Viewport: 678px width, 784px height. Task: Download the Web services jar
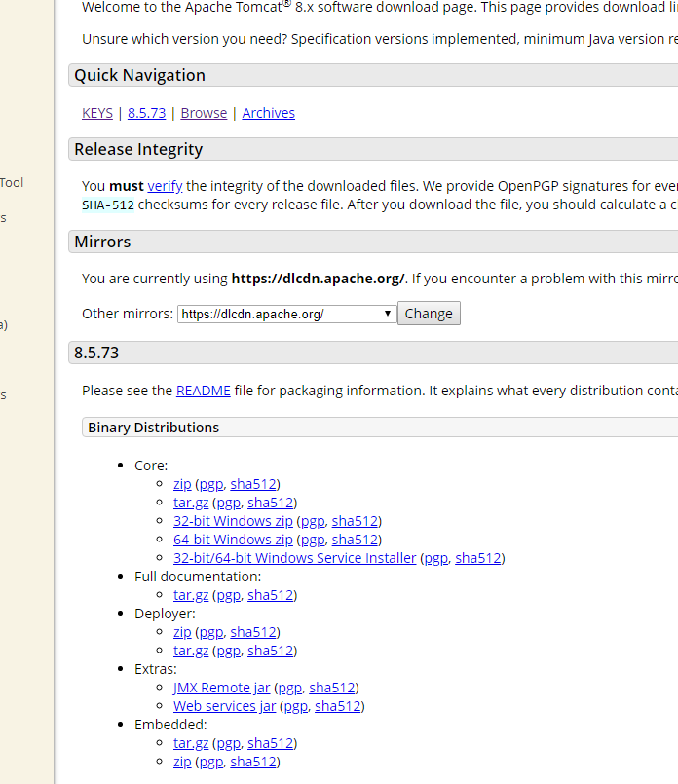tap(224, 706)
